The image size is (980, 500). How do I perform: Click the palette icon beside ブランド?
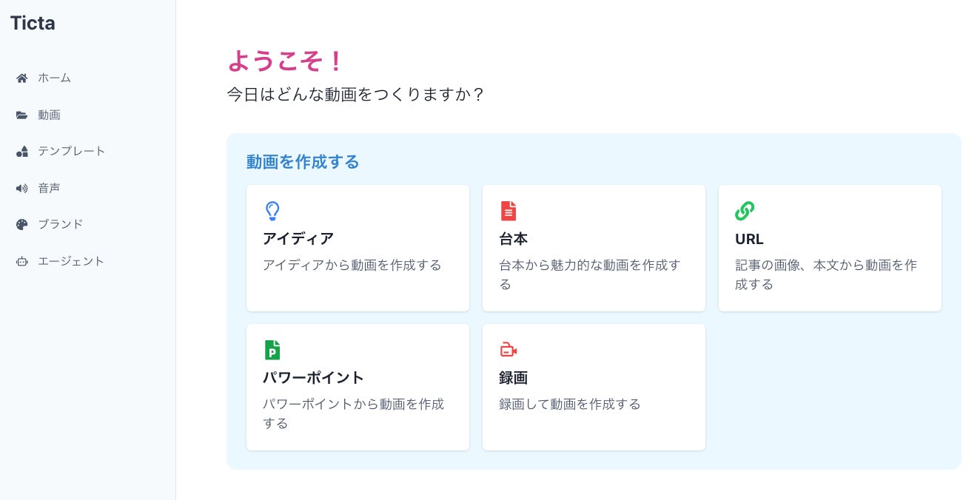click(x=22, y=225)
